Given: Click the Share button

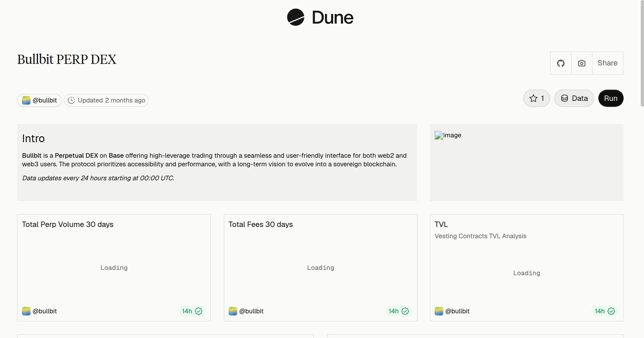Looking at the screenshot, I should pos(608,63).
